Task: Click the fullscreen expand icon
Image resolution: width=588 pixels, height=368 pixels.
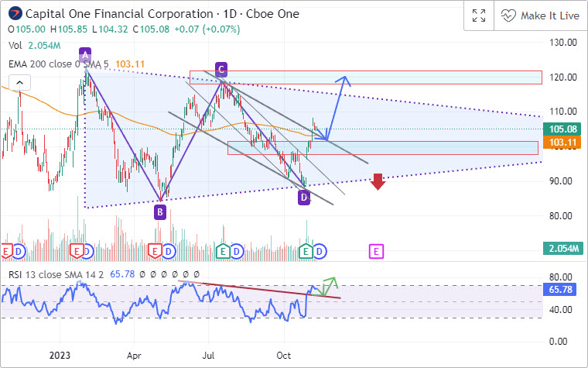Action: [x=479, y=15]
